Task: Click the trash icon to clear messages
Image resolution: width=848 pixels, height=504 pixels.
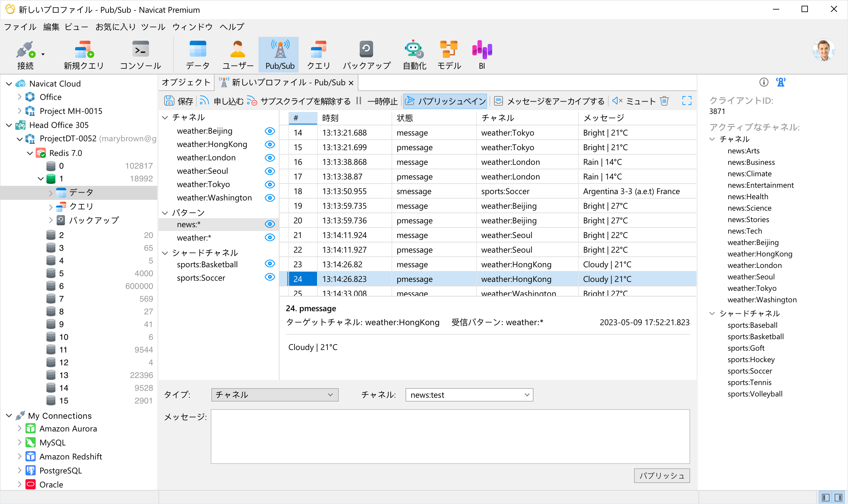Action: [x=664, y=101]
